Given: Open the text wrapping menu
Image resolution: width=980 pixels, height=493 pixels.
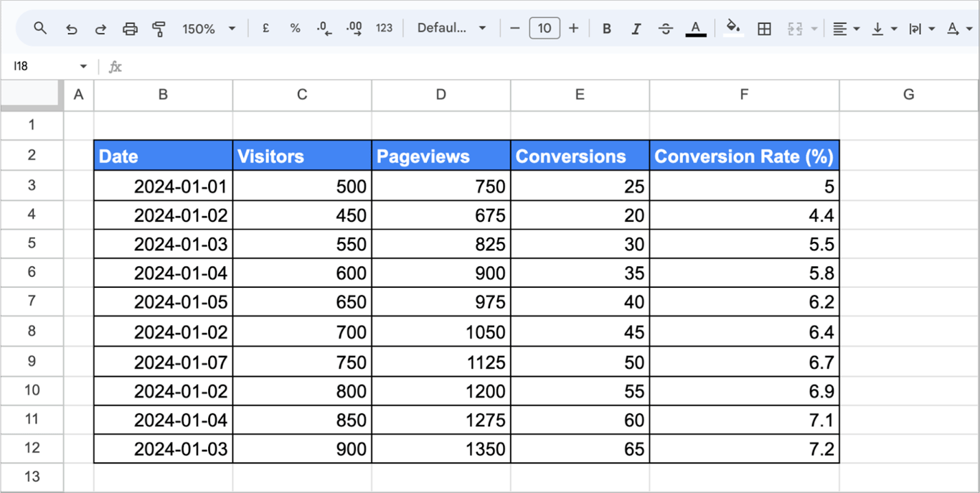Looking at the screenshot, I should point(921,29).
